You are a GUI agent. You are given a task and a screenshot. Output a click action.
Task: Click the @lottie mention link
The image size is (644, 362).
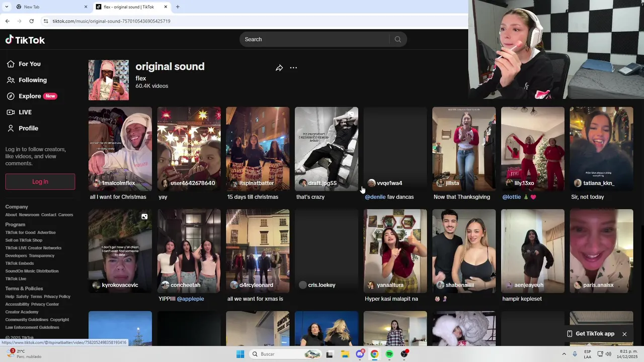pos(512,197)
